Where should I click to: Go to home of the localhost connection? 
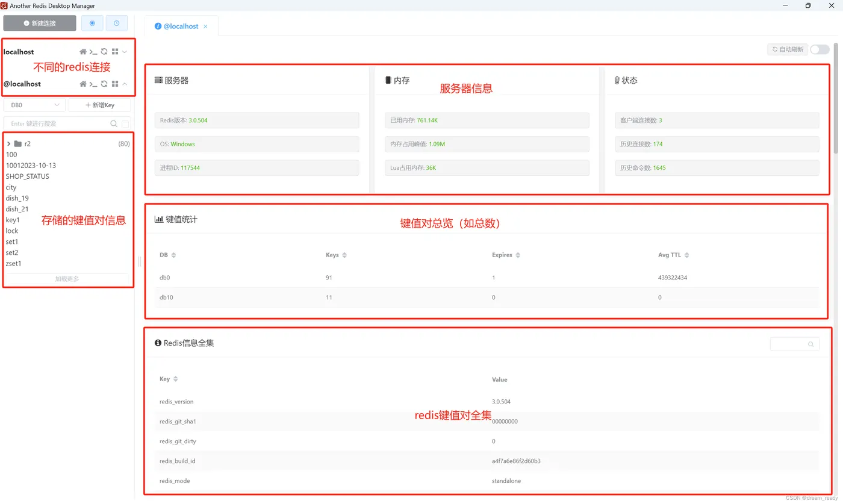[83, 52]
